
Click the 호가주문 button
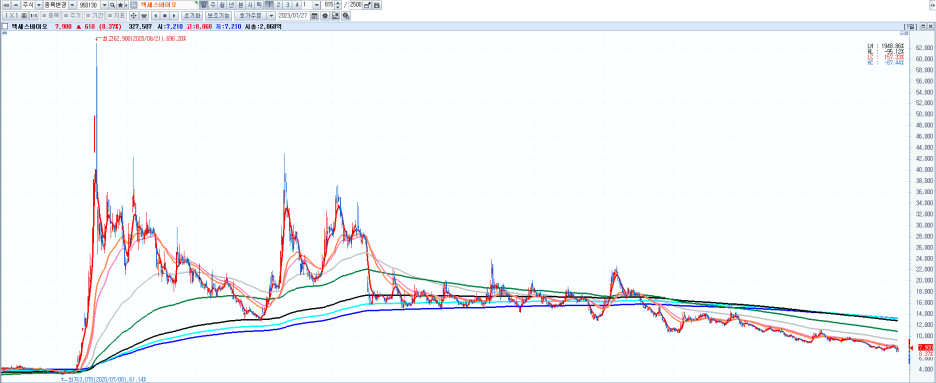click(250, 16)
